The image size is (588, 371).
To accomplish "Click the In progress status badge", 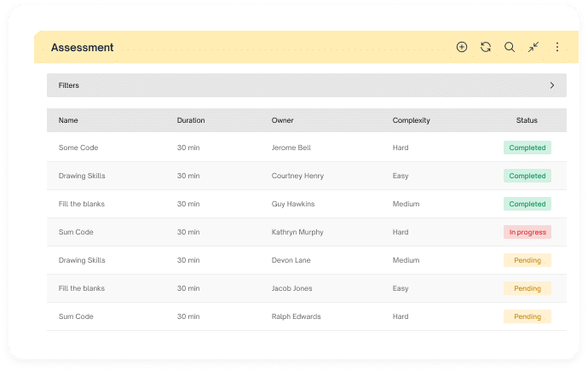I will [x=527, y=232].
